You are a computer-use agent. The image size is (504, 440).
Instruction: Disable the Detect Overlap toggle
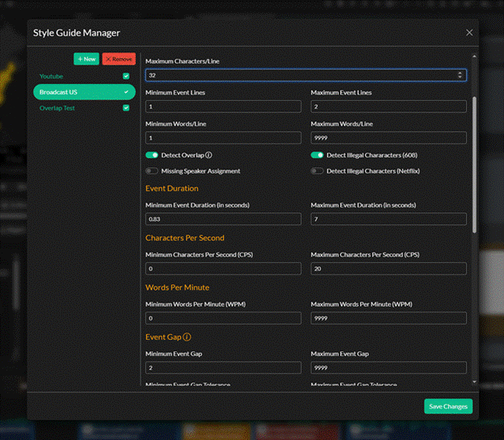pos(152,155)
